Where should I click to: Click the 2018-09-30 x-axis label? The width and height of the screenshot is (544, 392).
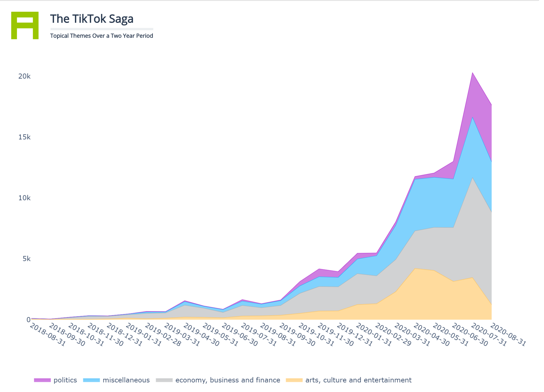point(67,335)
